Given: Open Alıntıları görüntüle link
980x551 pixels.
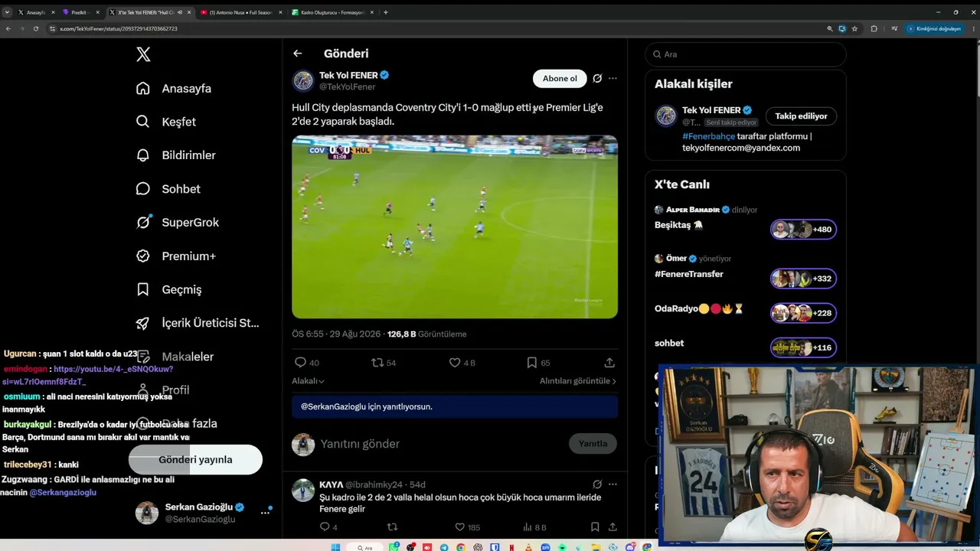Looking at the screenshot, I should tap(578, 381).
